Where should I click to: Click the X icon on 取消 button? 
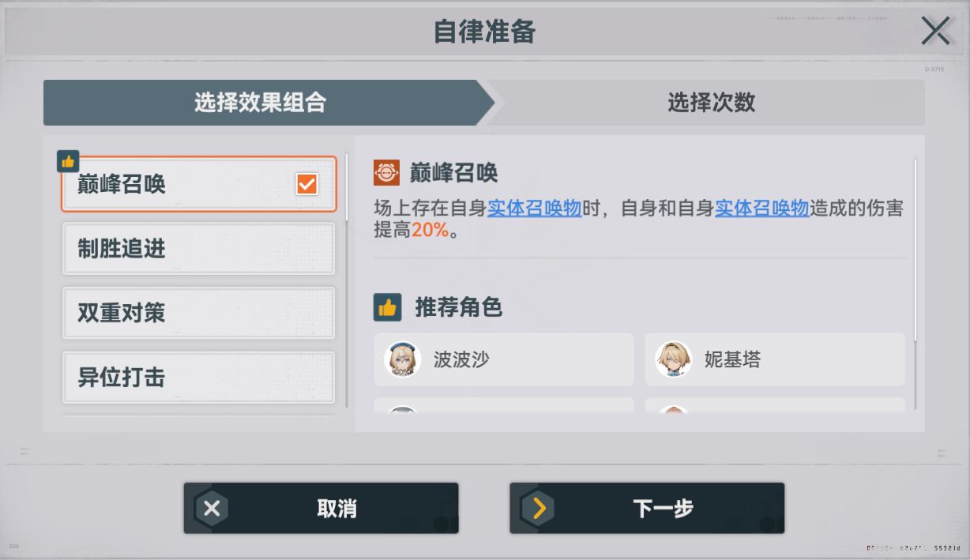(212, 509)
